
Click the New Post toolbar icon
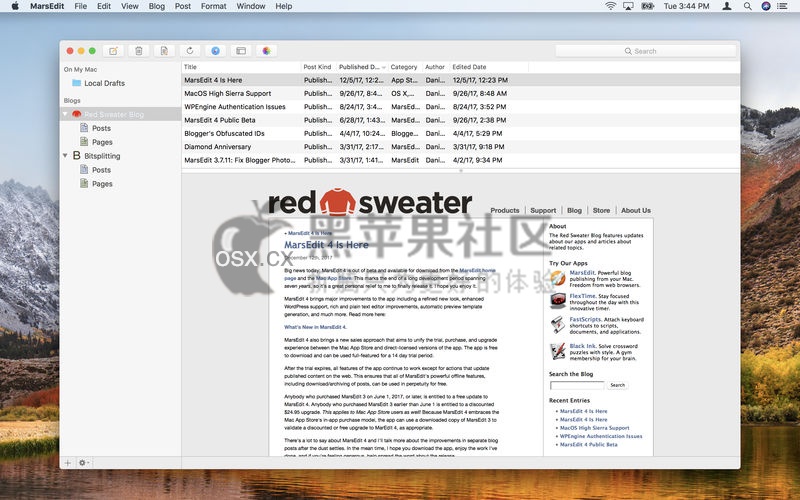(113, 51)
